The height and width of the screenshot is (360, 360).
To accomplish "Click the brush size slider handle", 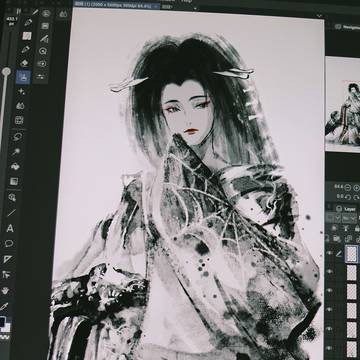I will click(6, 71).
